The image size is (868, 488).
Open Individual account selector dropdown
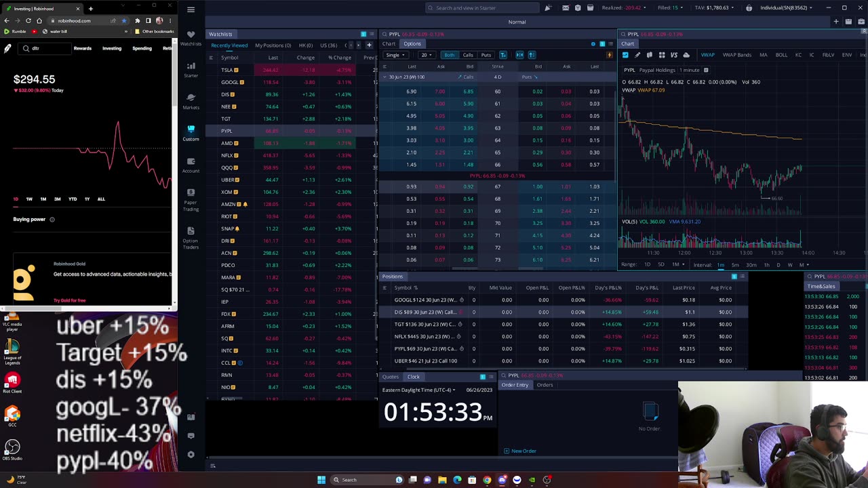pos(786,8)
